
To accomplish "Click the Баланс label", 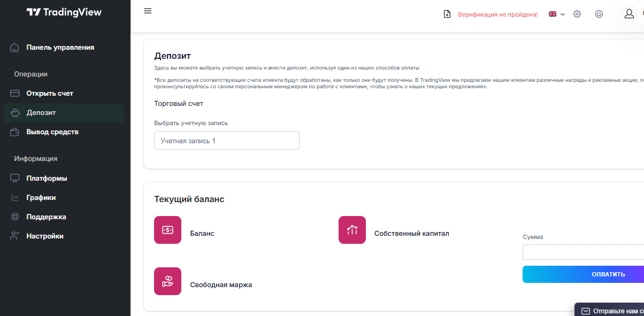I will [x=202, y=234].
